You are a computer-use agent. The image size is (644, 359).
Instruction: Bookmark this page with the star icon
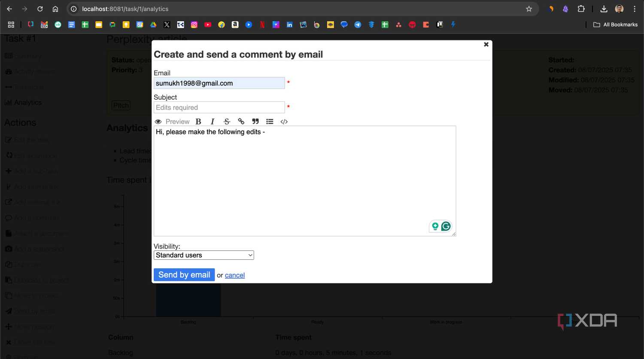(x=529, y=9)
